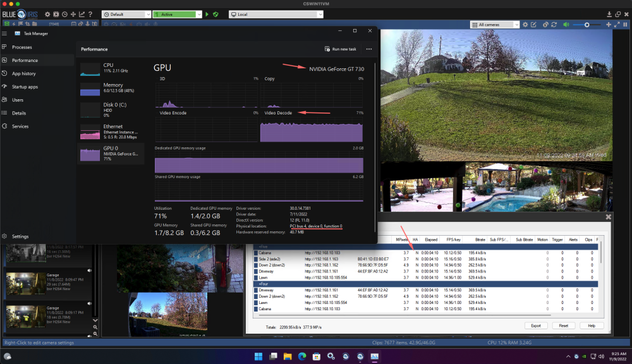Screen dimensions: 632x364
Task: Click the Reset button in status window
Action: pyautogui.click(x=564, y=325)
